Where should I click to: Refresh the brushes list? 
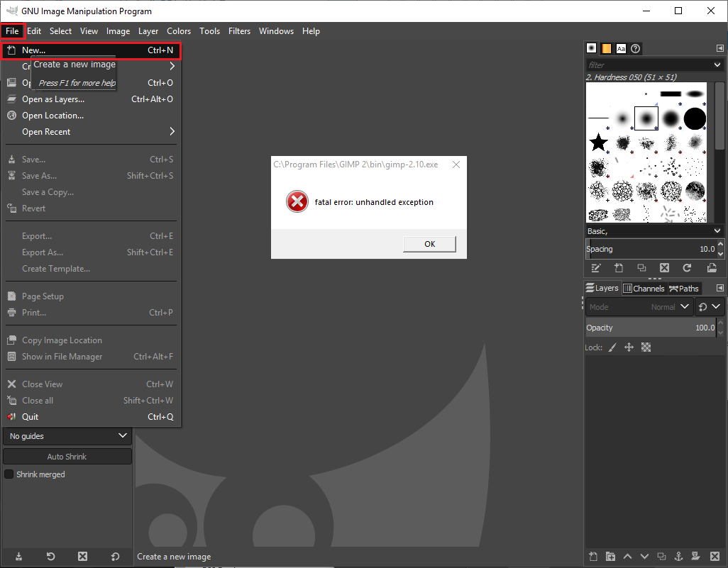coord(687,268)
